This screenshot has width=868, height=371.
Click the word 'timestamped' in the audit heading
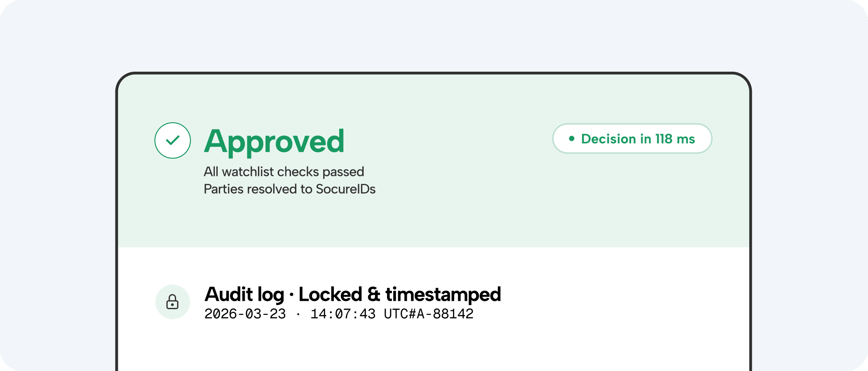point(443,294)
